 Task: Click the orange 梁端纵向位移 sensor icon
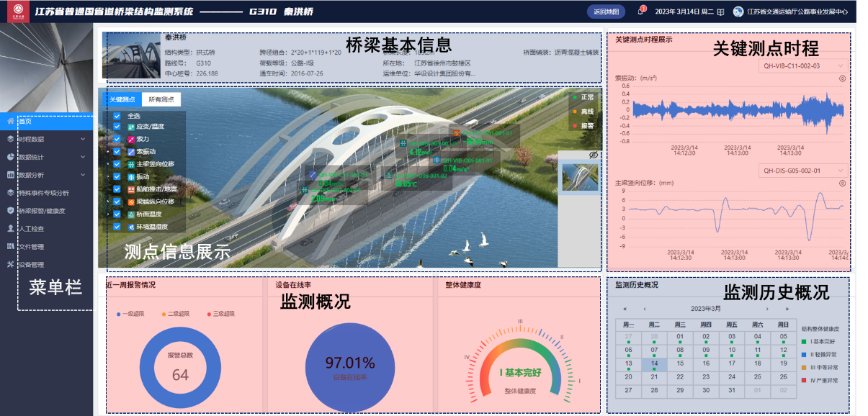[131, 202]
